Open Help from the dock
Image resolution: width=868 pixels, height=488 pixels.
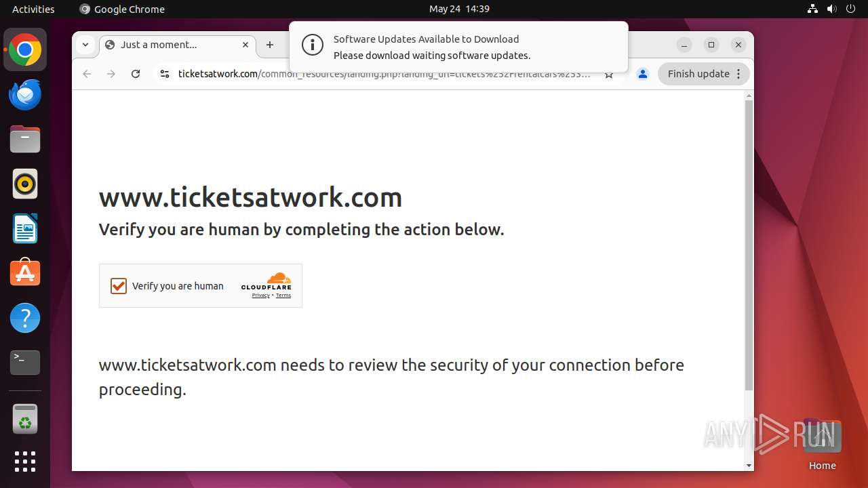tap(25, 318)
